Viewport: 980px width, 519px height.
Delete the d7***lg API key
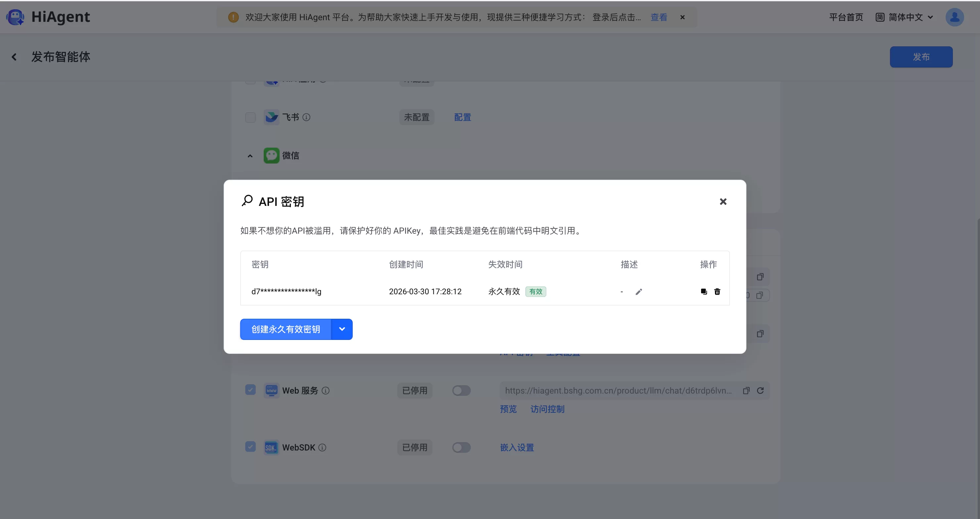tap(717, 292)
